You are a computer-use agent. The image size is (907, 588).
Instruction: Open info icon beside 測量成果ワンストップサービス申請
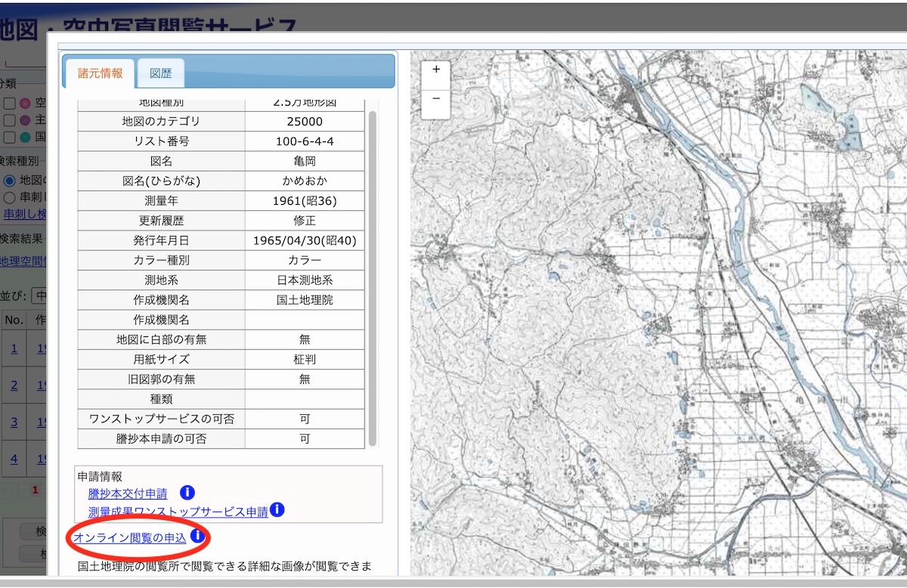click(277, 510)
